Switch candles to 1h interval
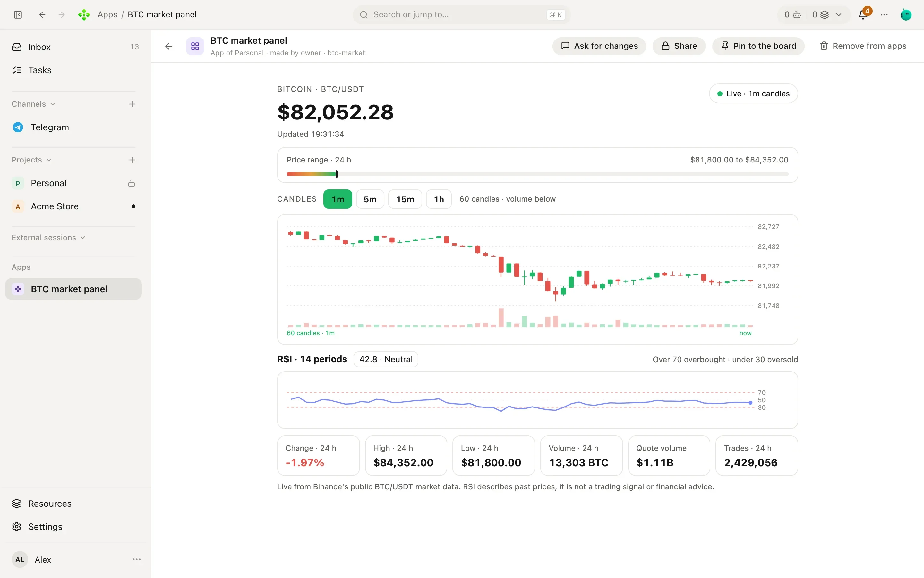This screenshot has width=924, height=578. [439, 199]
